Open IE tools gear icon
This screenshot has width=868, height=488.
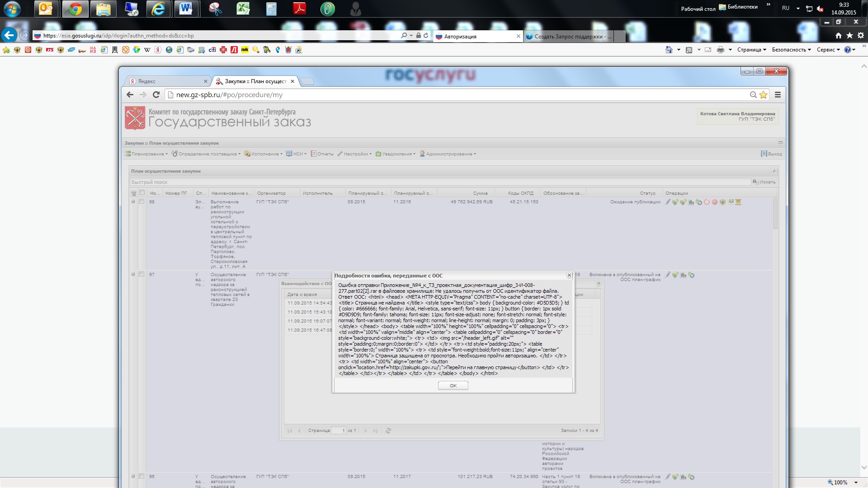click(861, 35)
